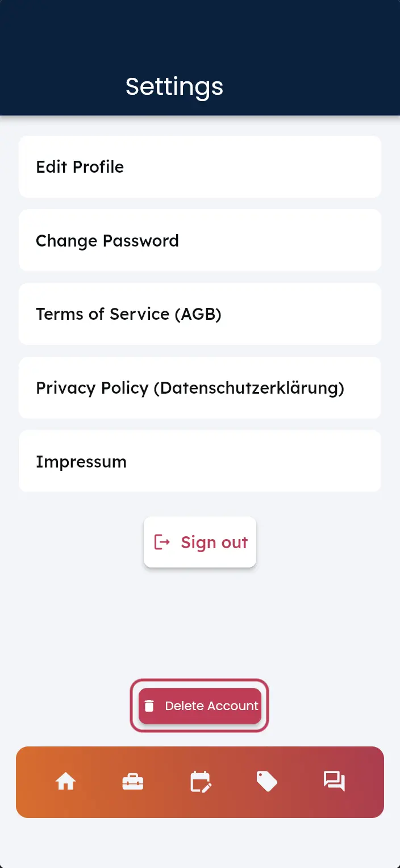Click the "Sign out" text label
The height and width of the screenshot is (868, 400).
click(x=214, y=542)
